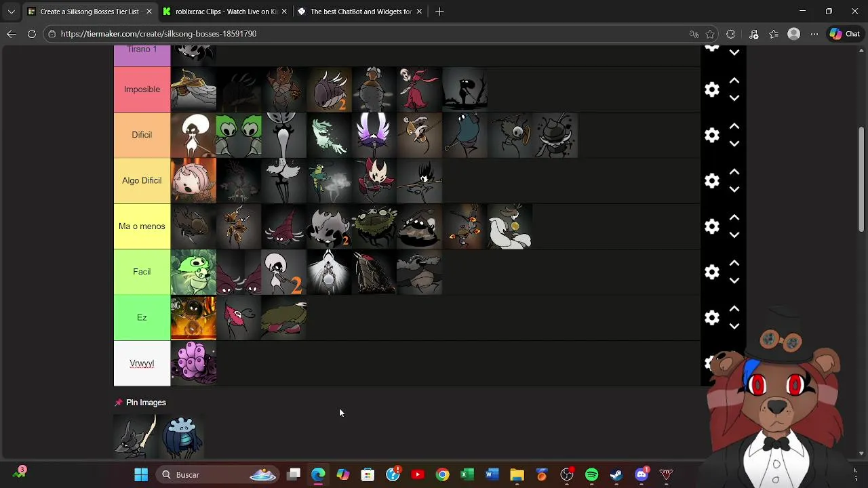This screenshot has width=868, height=488.
Task: Move Imposible tier up with arrow
Action: (x=734, y=81)
